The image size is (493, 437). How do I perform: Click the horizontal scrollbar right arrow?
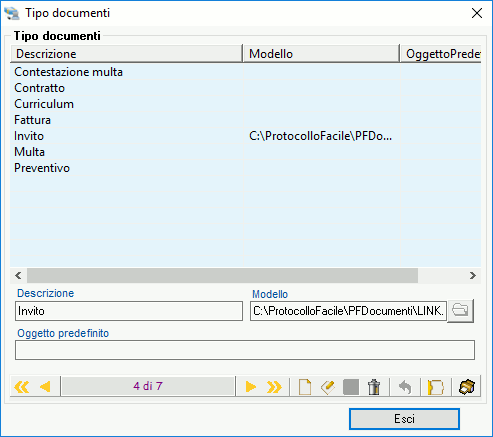click(x=472, y=276)
